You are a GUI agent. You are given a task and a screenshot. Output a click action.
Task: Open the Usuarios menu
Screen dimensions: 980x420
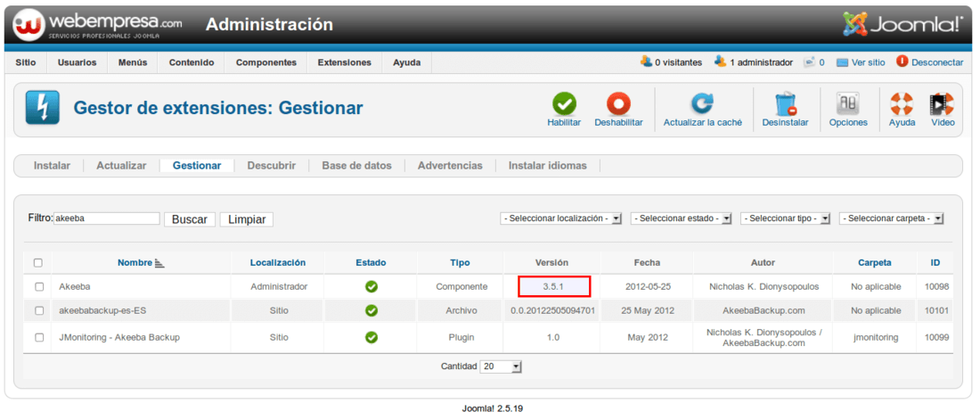(77, 62)
